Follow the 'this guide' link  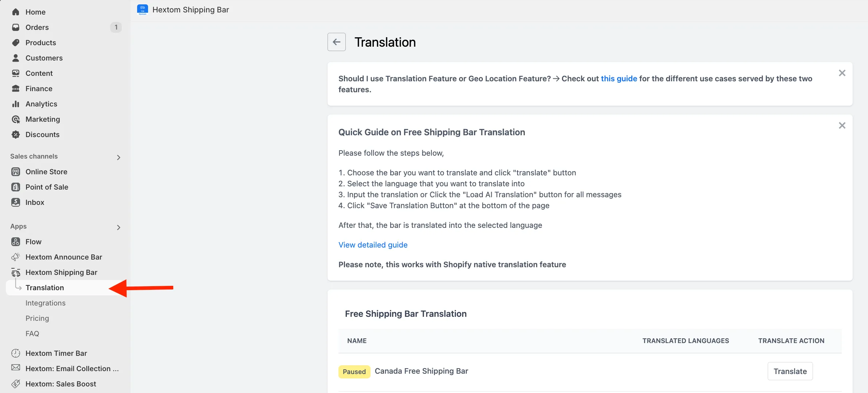[619, 79]
